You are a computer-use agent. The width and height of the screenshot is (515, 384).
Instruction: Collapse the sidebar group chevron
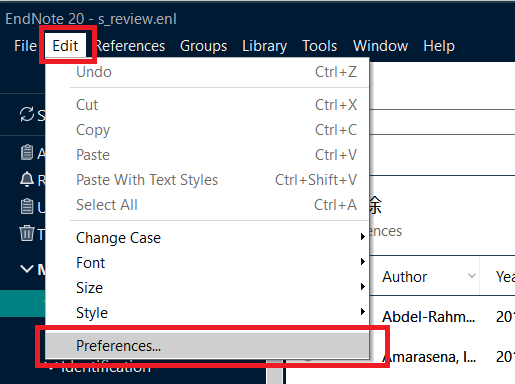pyautogui.click(x=27, y=269)
